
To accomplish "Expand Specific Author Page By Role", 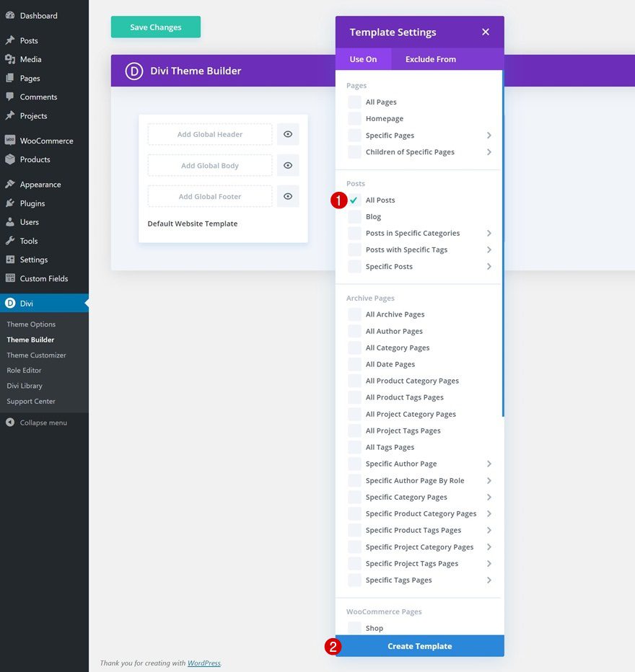I will click(x=490, y=480).
